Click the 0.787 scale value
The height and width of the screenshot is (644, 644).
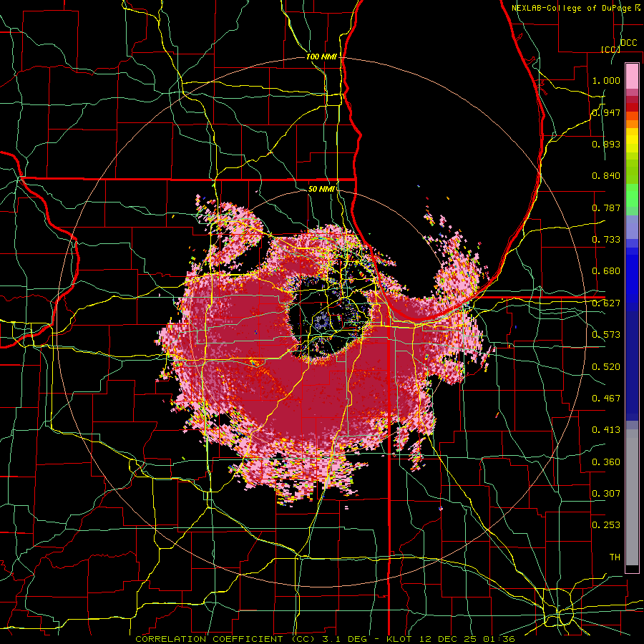606,208
